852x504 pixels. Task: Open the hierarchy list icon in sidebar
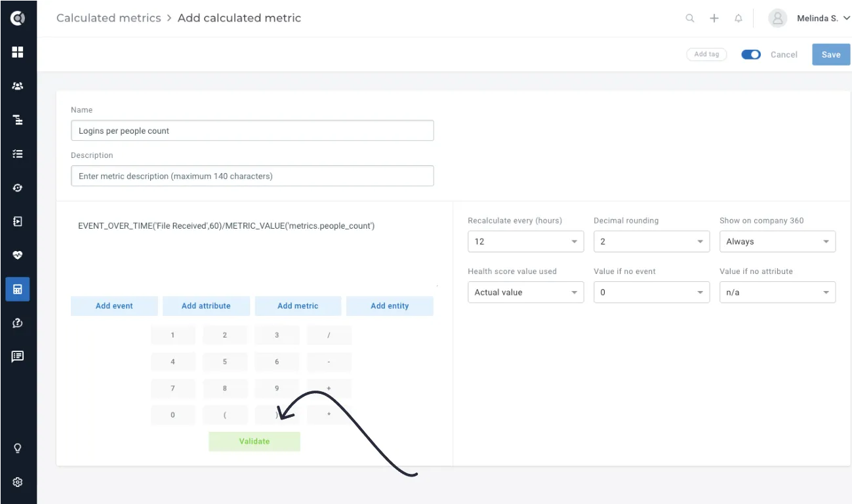[18, 120]
